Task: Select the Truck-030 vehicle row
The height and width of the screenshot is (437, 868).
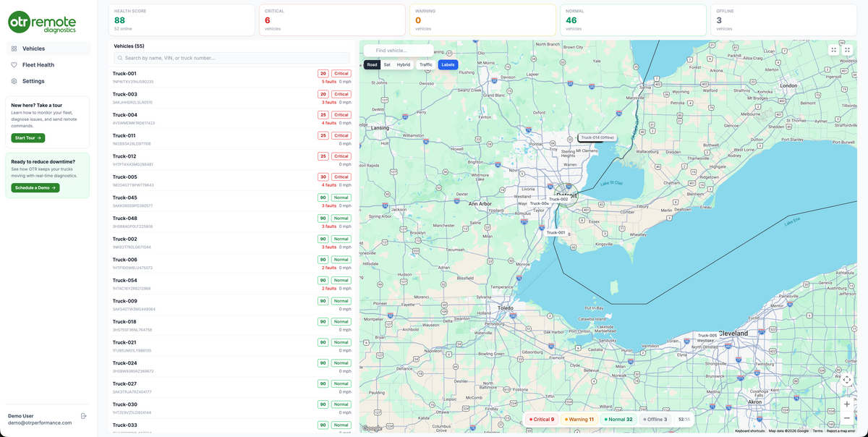Action: tap(231, 408)
